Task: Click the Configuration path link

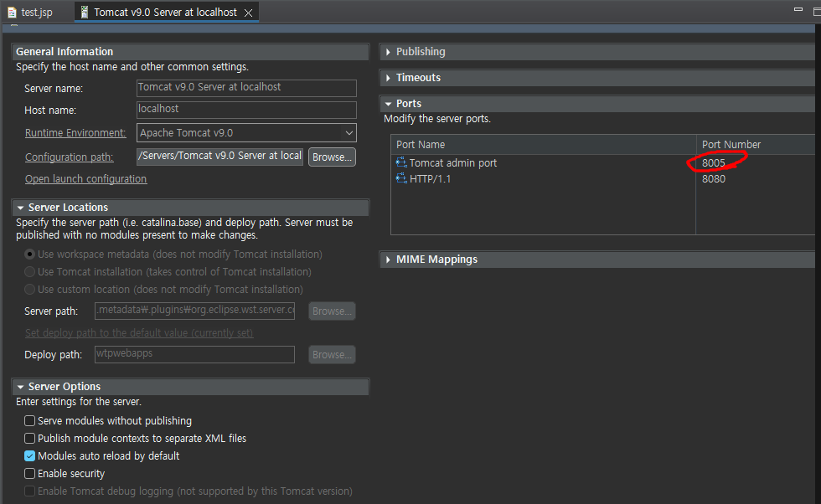Action: point(69,157)
